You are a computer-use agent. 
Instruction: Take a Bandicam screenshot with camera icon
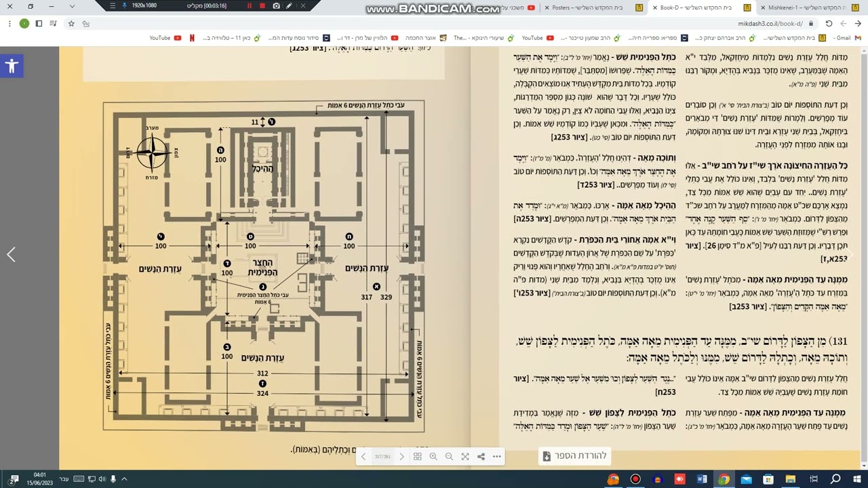click(276, 6)
